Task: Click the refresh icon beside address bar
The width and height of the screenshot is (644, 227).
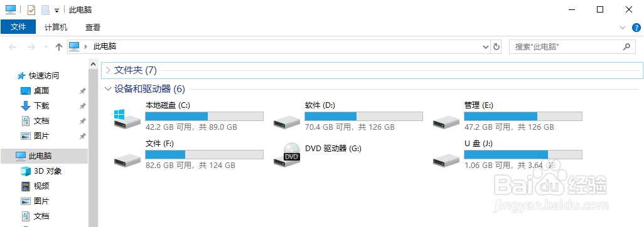Action: click(496, 47)
